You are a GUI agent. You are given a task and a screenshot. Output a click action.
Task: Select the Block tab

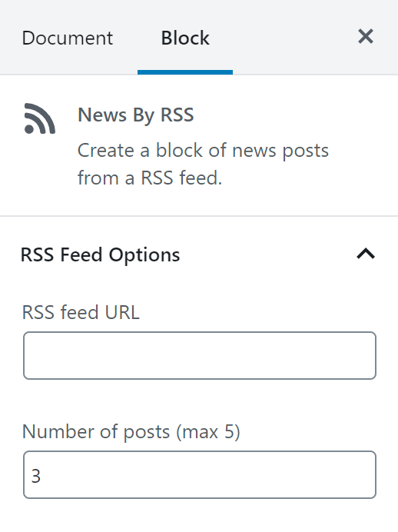[x=185, y=38]
